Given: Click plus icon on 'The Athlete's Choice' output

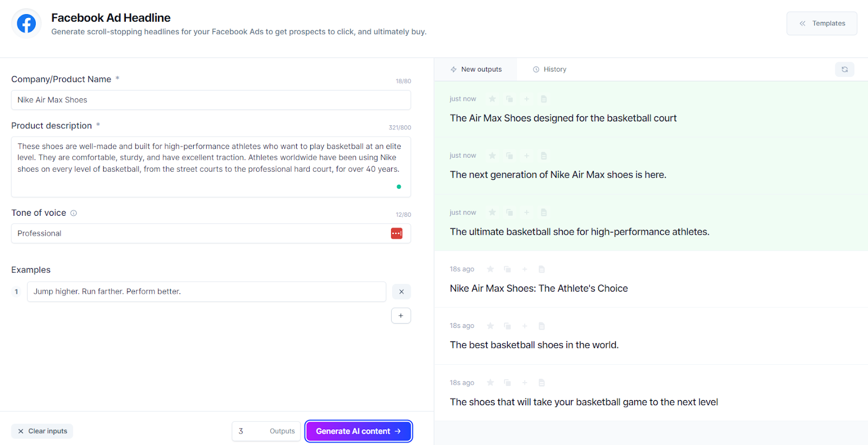Looking at the screenshot, I should point(525,269).
